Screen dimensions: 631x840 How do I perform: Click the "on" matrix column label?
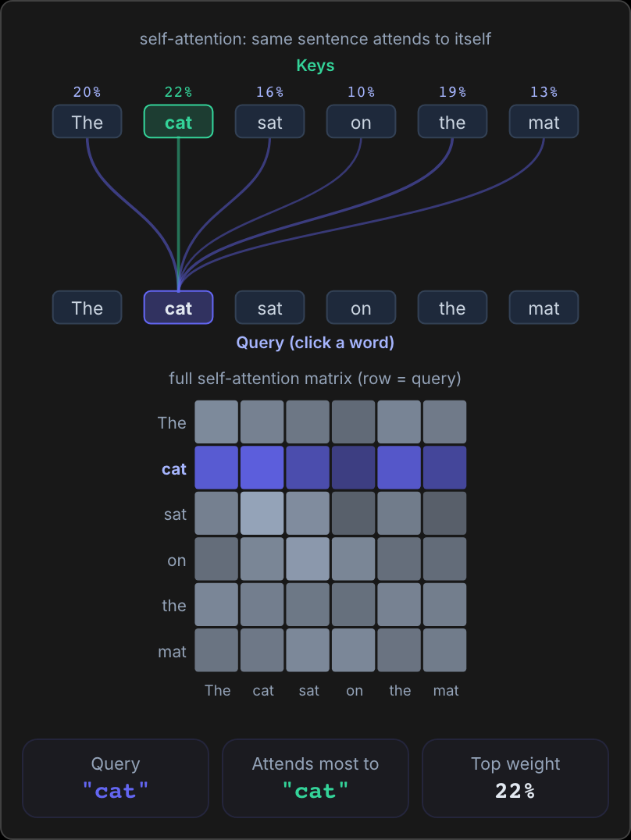point(355,691)
